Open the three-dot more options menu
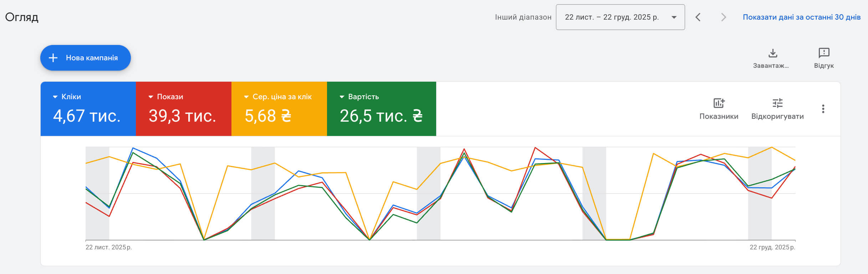 823,109
